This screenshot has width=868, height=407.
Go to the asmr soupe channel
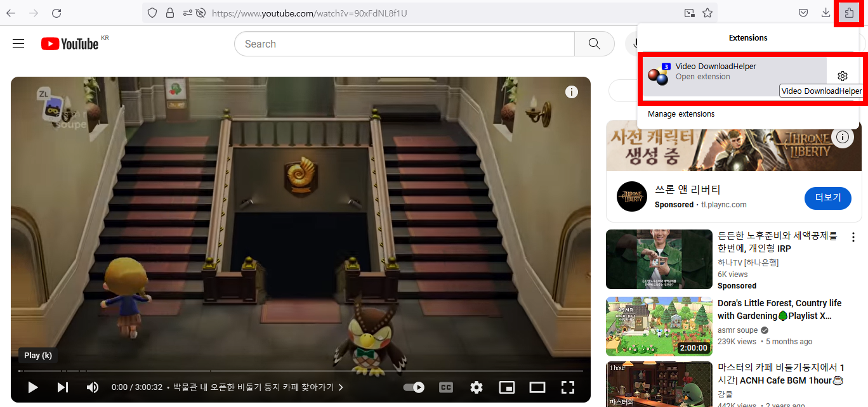pyautogui.click(x=737, y=330)
